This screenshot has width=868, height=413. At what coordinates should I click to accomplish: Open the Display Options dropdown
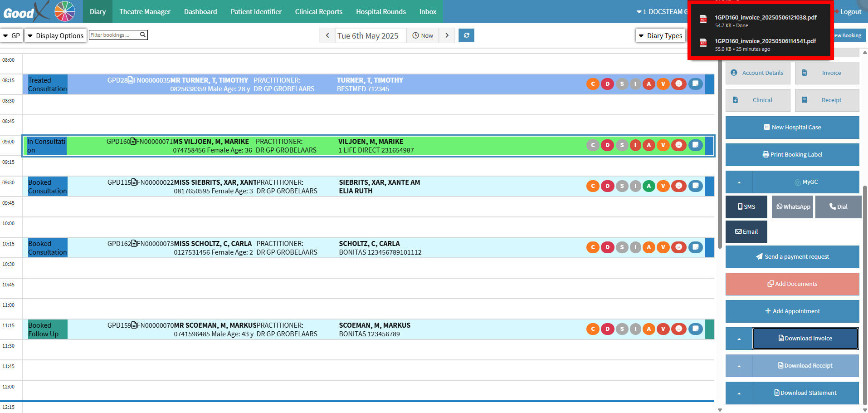tap(55, 35)
